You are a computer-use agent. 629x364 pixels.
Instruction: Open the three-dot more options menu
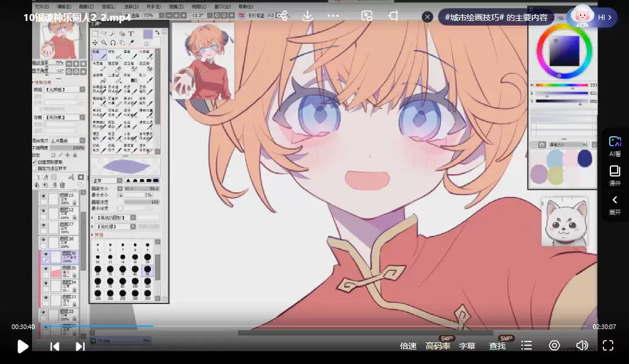coord(333,16)
